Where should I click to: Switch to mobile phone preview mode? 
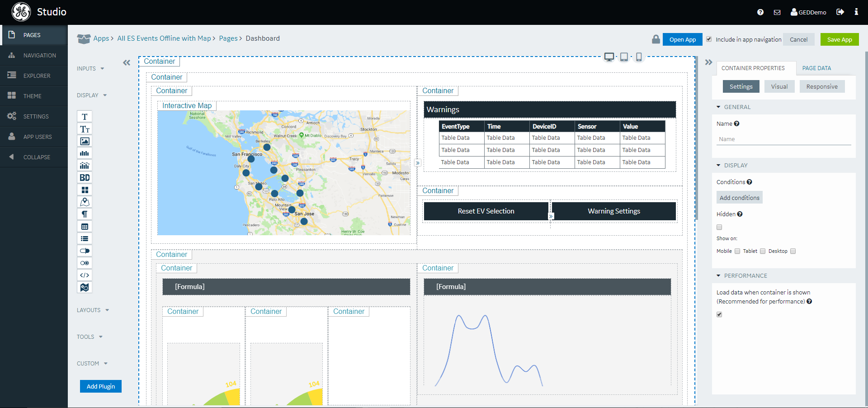(639, 57)
